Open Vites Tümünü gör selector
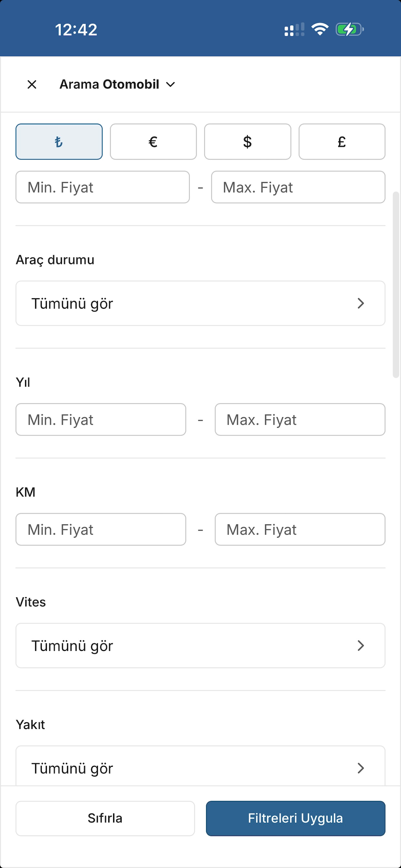Image resolution: width=401 pixels, height=868 pixels. click(200, 646)
